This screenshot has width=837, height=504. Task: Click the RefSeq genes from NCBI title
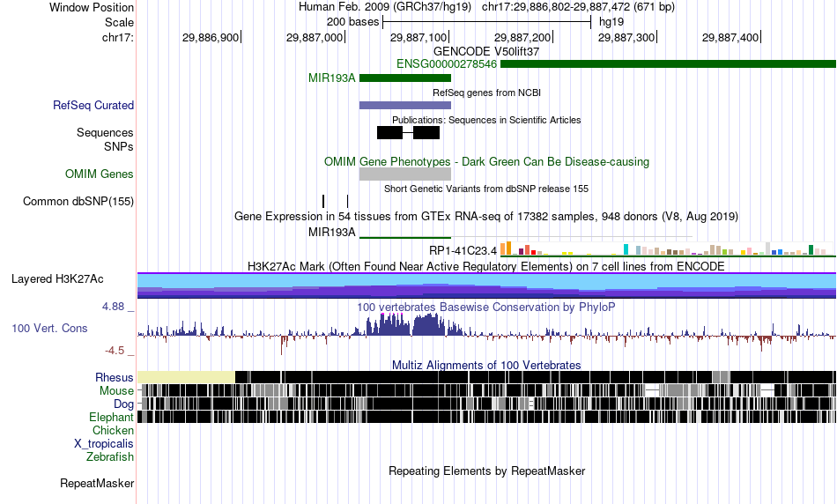click(486, 93)
